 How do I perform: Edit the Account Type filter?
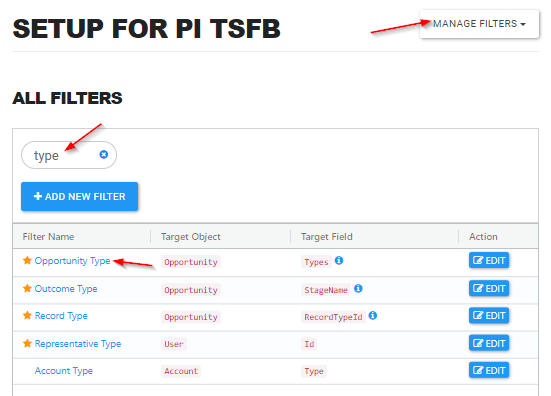click(x=489, y=370)
